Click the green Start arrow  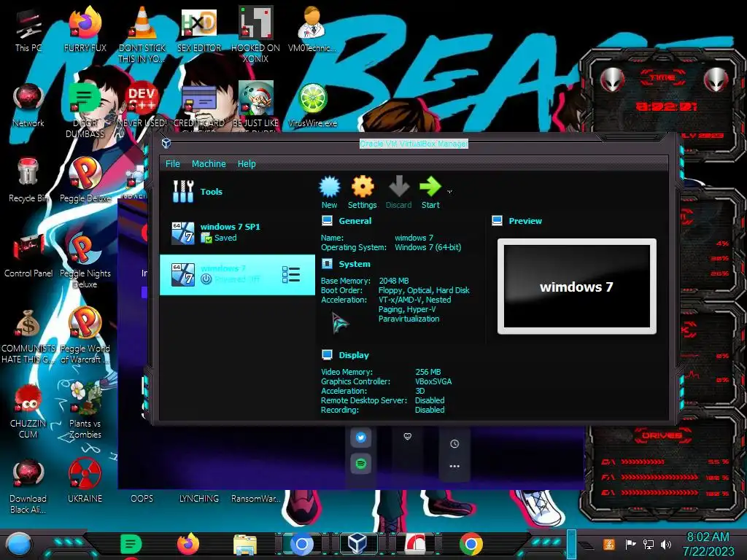click(x=430, y=192)
